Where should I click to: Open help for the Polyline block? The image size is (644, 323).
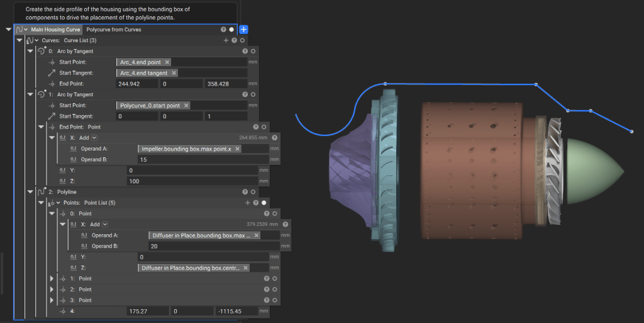pyautogui.click(x=245, y=191)
